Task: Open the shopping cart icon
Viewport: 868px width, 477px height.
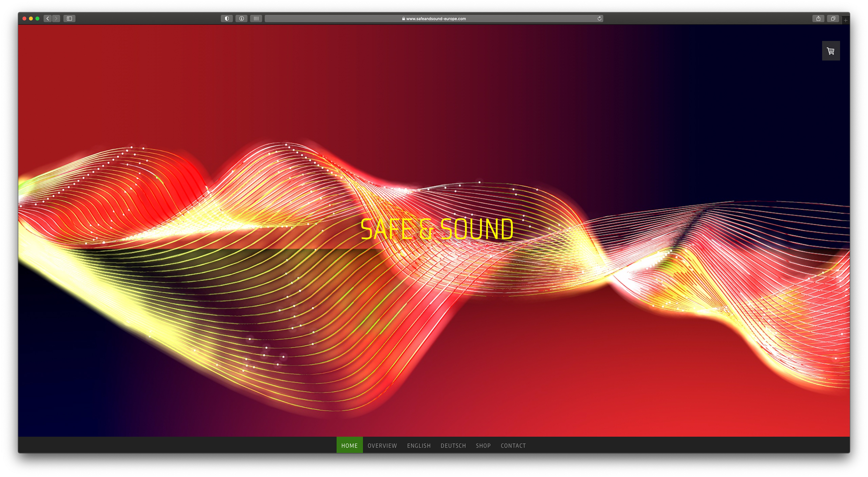Action: click(x=830, y=51)
